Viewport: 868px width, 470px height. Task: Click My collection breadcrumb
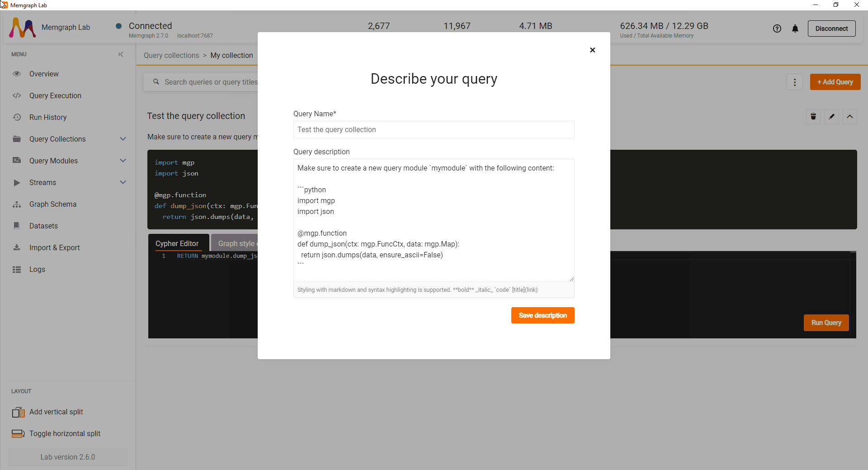coord(231,55)
